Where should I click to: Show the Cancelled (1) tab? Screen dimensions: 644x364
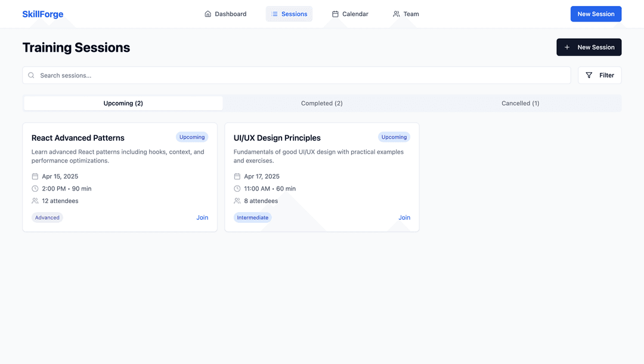pyautogui.click(x=520, y=103)
